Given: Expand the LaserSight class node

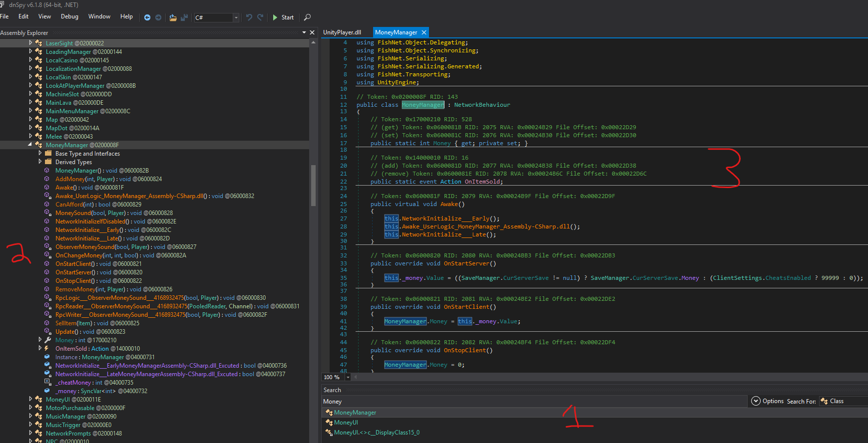Looking at the screenshot, I should click(x=30, y=43).
